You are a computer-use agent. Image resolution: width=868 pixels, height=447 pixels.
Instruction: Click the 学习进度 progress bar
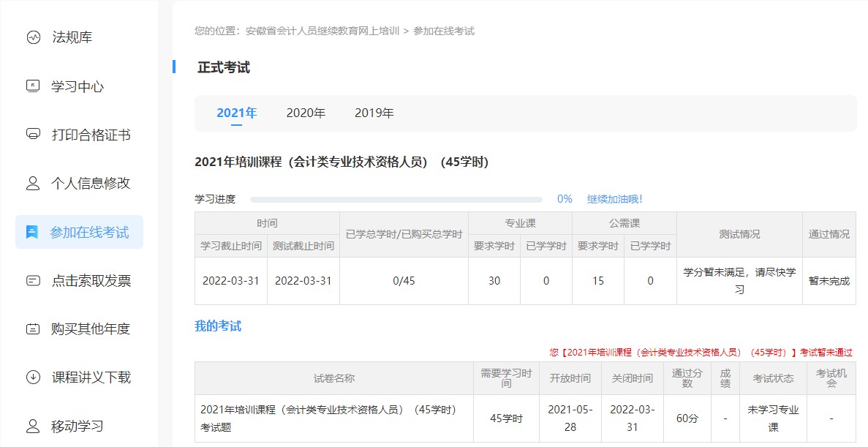pyautogui.click(x=396, y=199)
